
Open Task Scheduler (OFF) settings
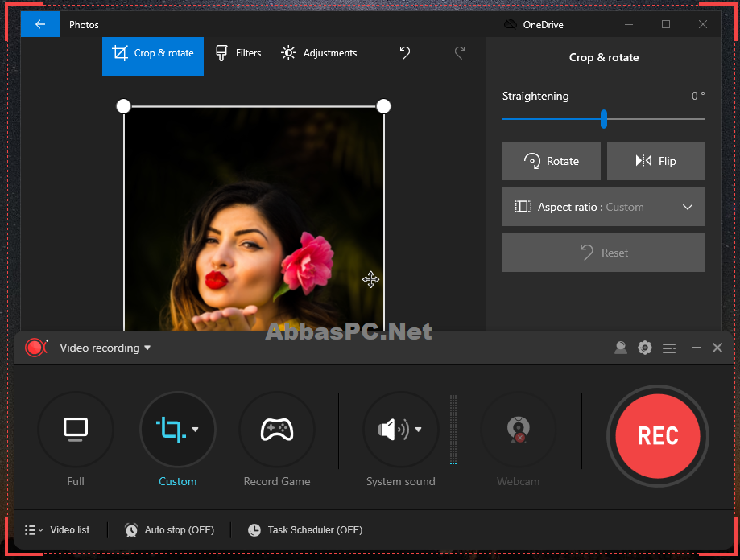(x=316, y=530)
